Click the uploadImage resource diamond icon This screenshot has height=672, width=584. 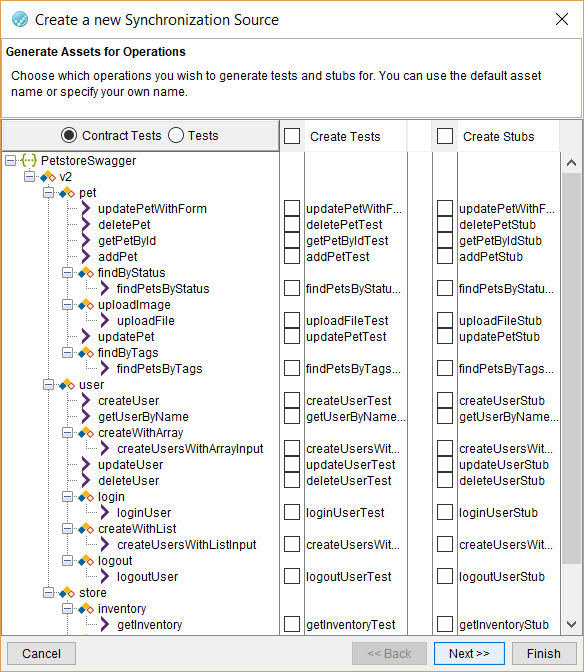pos(86,305)
